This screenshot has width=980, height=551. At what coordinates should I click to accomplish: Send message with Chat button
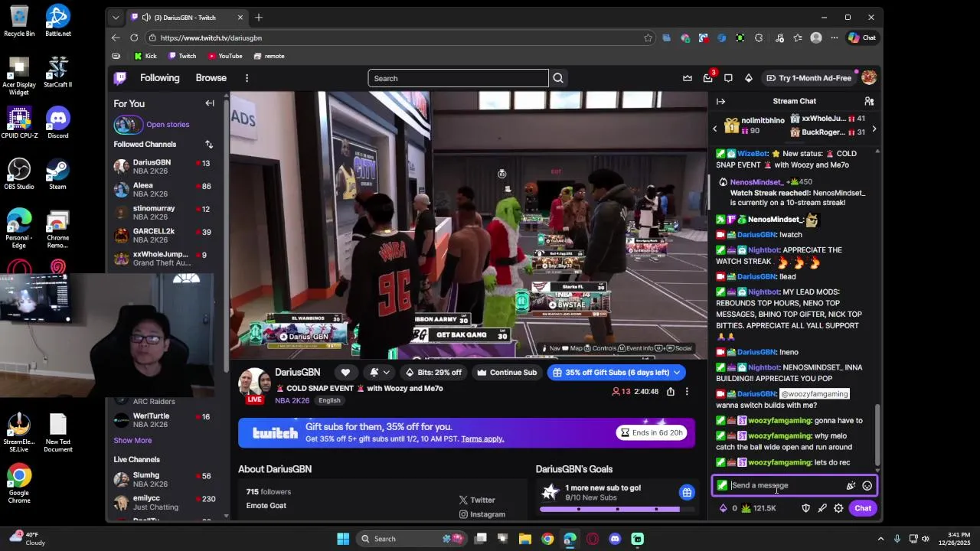coord(863,508)
